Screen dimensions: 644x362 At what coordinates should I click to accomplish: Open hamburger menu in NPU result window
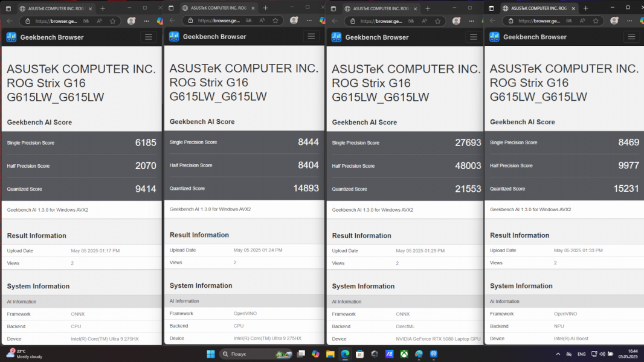tap(631, 37)
